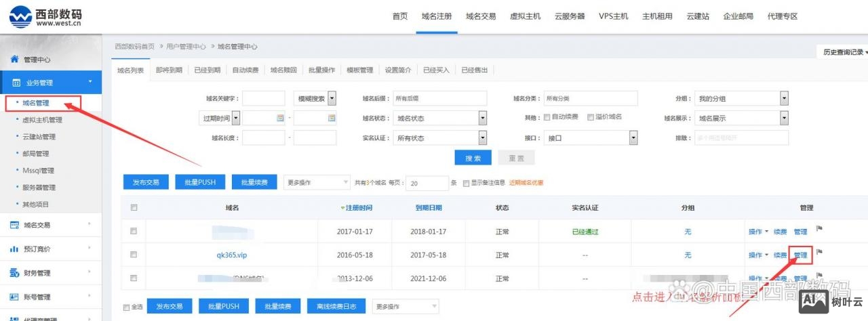Viewport: 868px width, 321px height.
Task: Toggle the 显示备注信息 checkbox
Action: [x=465, y=183]
